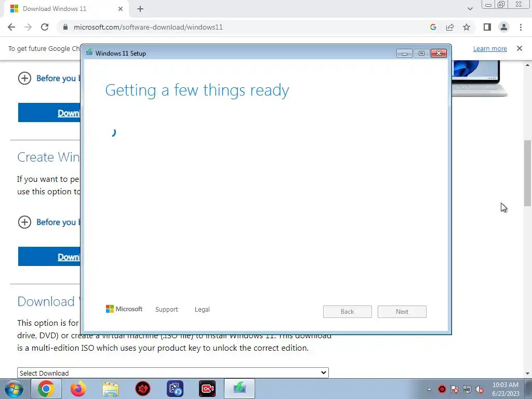
Task: Click the Legal link in Setup
Action: (x=202, y=310)
